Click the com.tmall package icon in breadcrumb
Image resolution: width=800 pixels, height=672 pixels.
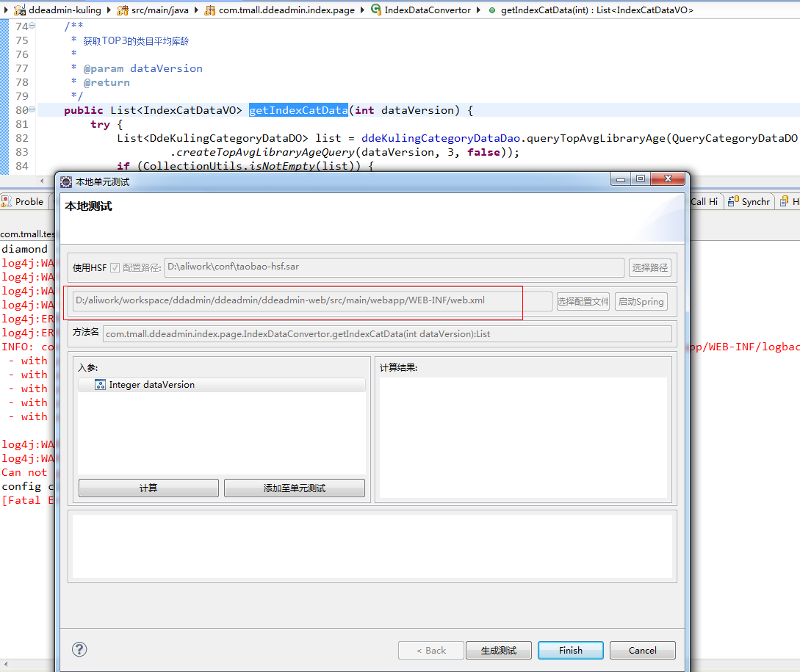tap(210, 10)
